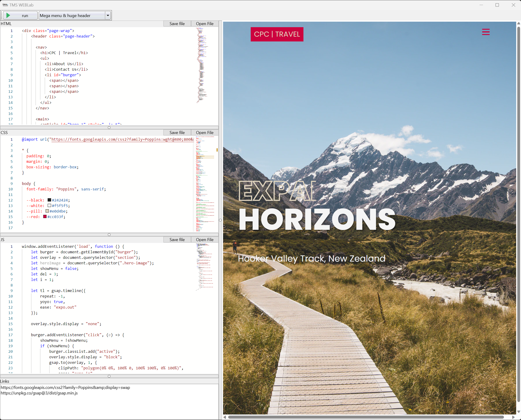Viewport: 521px width, 420px height.
Task: Click the green run play icon
Action: click(8, 15)
